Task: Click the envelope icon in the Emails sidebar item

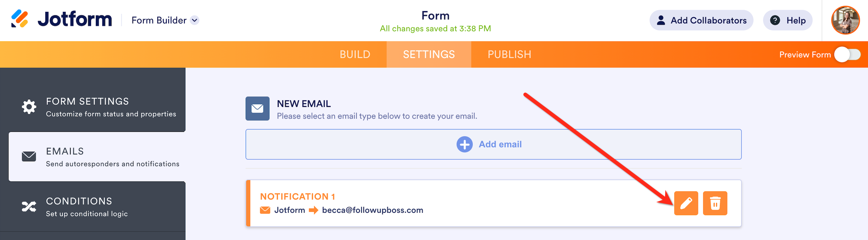Action: coord(29,156)
